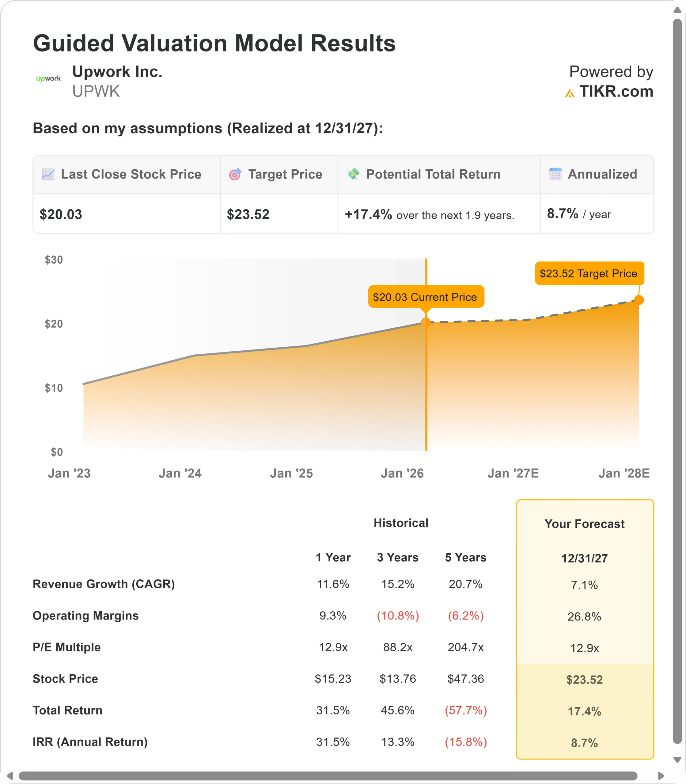Screen dimensions: 686x784
Task: Click the target bullseye icon beside Target Price
Action: [235, 174]
